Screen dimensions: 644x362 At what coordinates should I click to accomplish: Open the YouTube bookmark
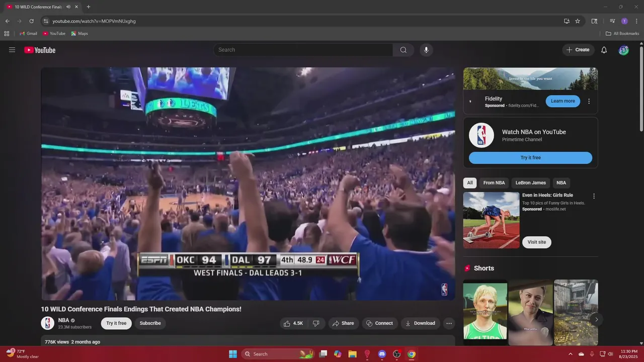tap(54, 34)
